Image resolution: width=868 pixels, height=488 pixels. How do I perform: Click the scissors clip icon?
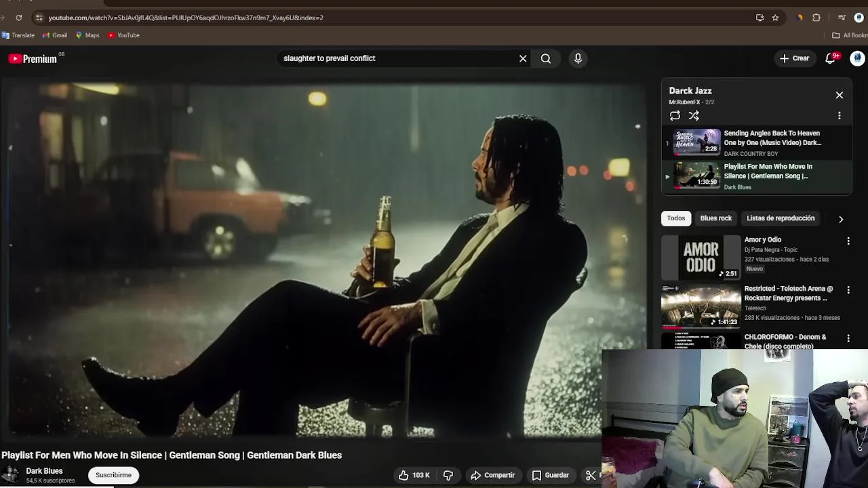[x=591, y=475]
